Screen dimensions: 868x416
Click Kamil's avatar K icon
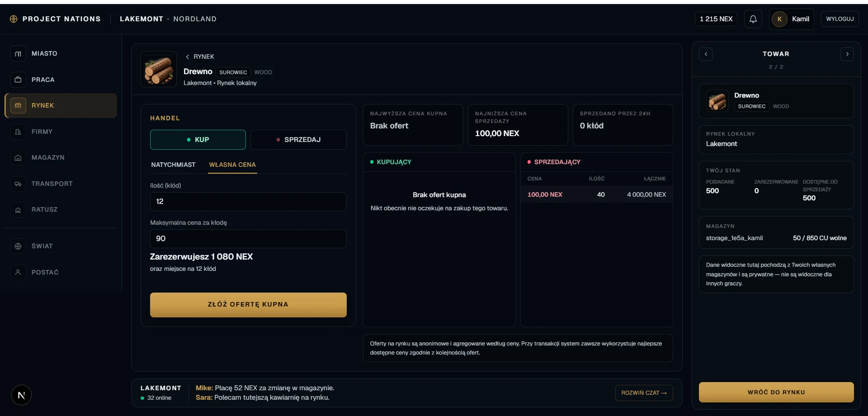coord(779,19)
